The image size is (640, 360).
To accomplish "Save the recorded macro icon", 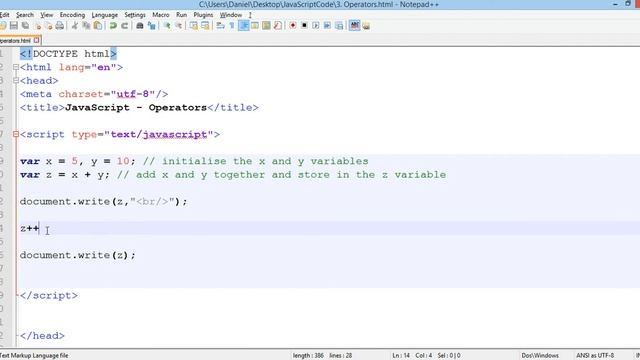I will point(339,26).
